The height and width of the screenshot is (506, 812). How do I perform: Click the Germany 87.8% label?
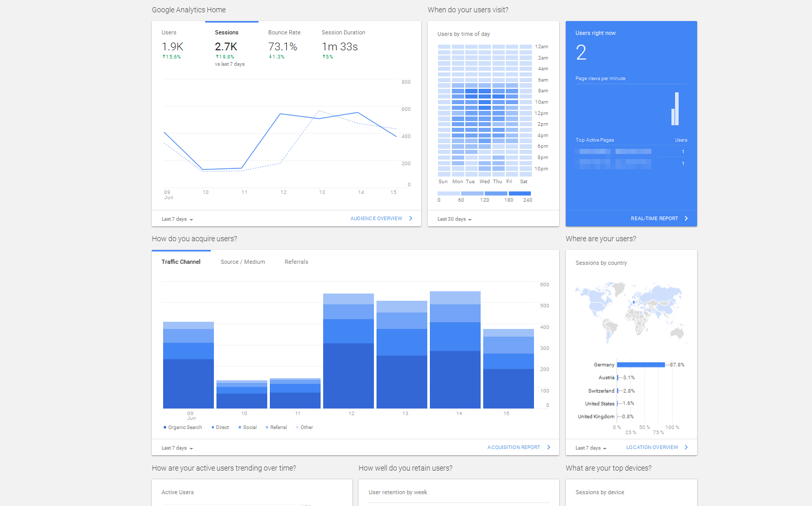(677, 365)
